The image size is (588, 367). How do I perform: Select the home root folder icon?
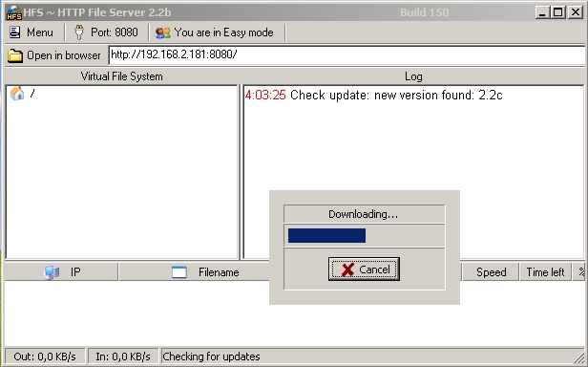point(17,93)
